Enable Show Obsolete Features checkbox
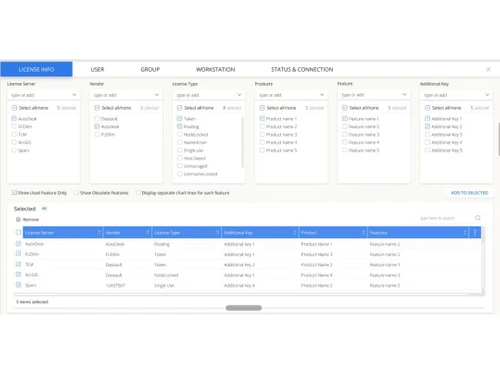 coord(76,193)
